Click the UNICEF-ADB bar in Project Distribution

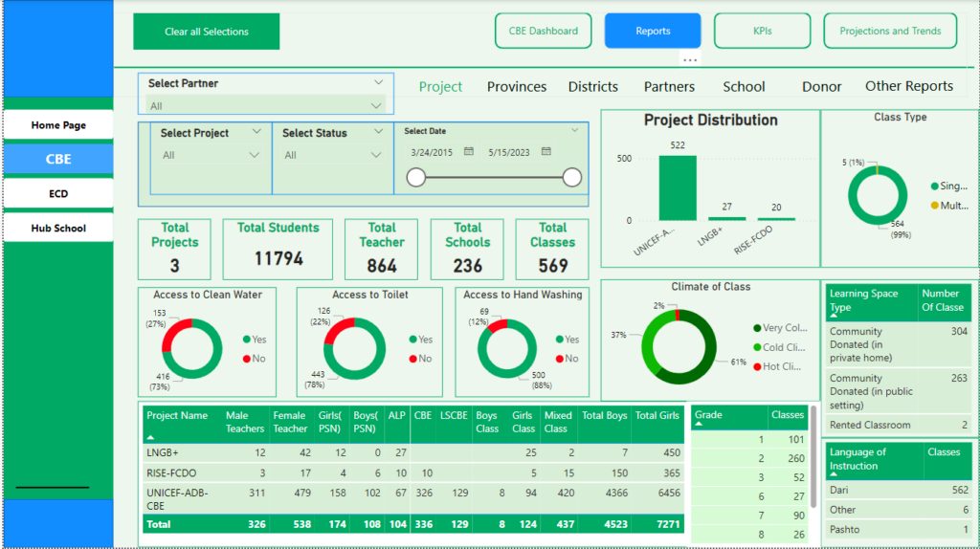point(677,187)
